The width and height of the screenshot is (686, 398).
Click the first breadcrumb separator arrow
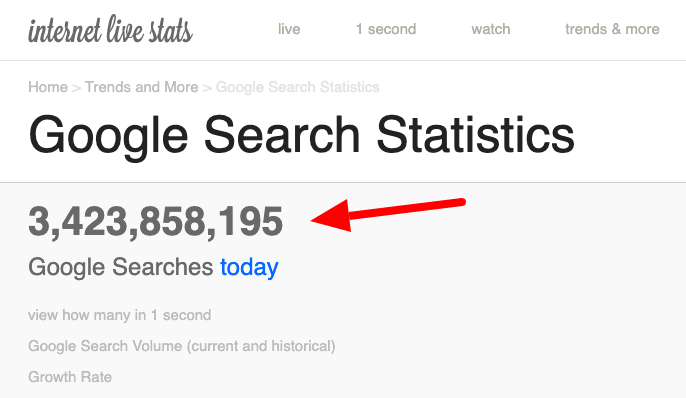pos(76,88)
